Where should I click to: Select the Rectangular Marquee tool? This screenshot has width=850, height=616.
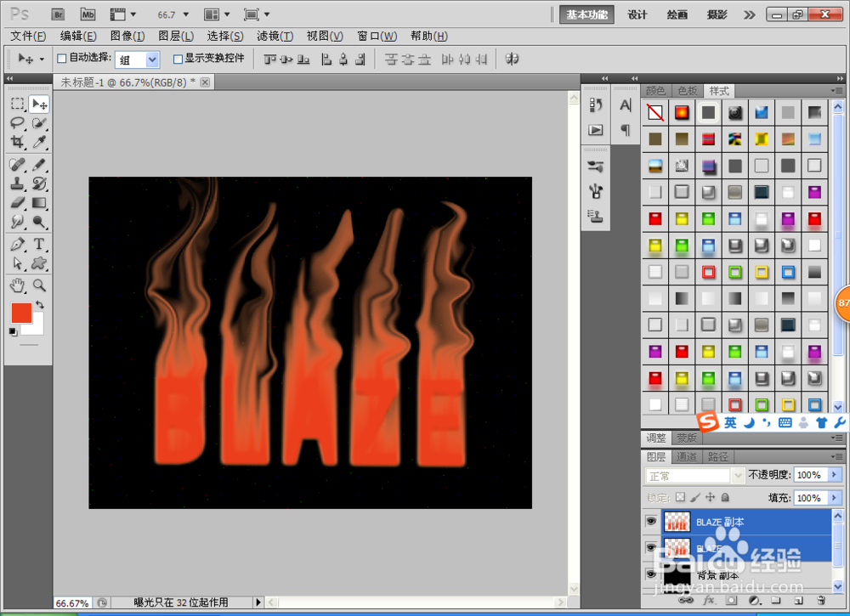pos(18,104)
